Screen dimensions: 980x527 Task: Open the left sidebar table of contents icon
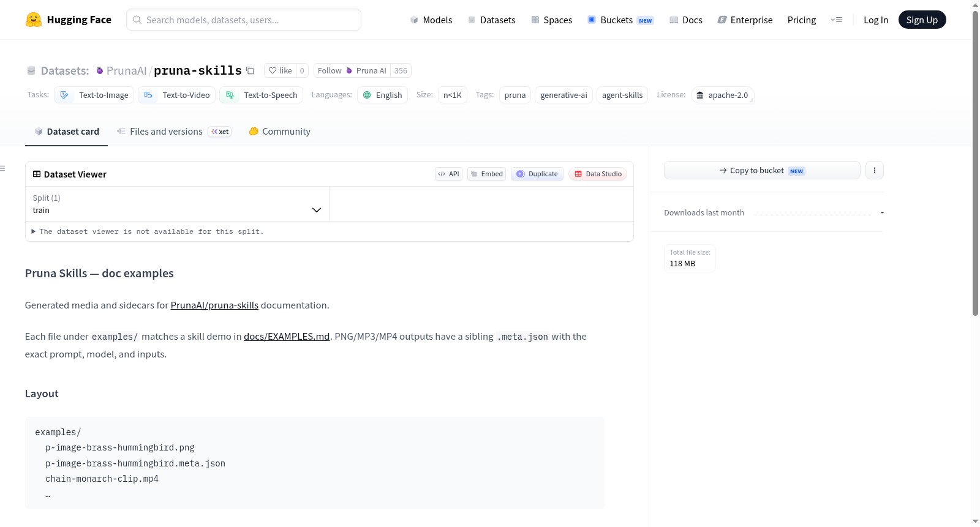[3, 168]
